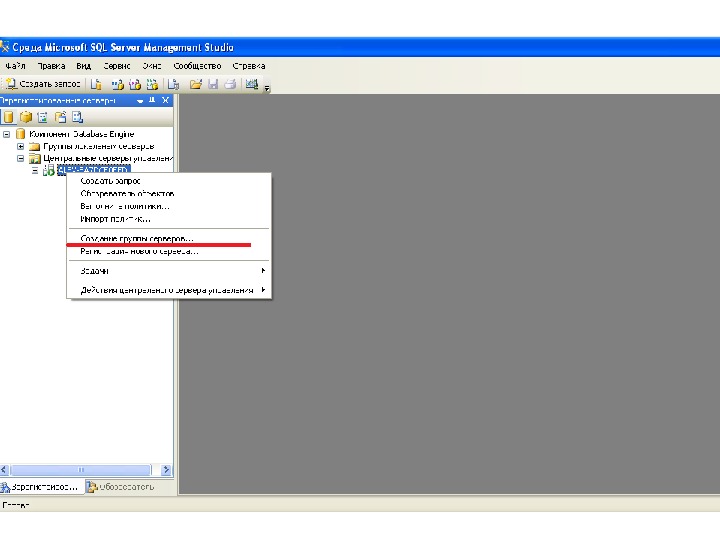720x540 pixels.
Task: Open the Справка menu
Action: (x=248, y=66)
